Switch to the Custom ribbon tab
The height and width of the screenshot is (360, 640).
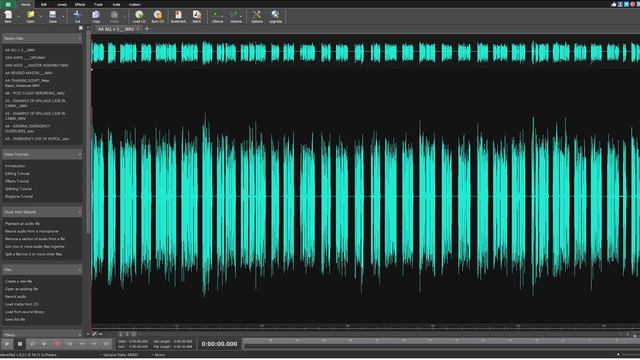click(135, 4)
